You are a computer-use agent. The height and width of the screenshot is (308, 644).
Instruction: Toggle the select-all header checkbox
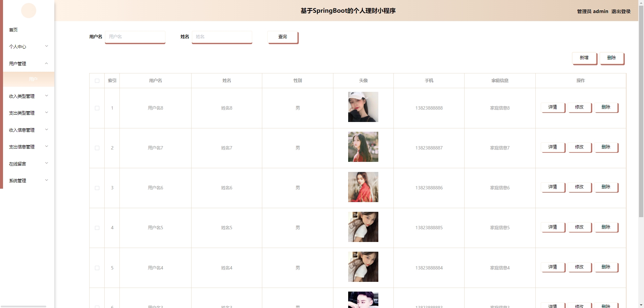(x=97, y=81)
